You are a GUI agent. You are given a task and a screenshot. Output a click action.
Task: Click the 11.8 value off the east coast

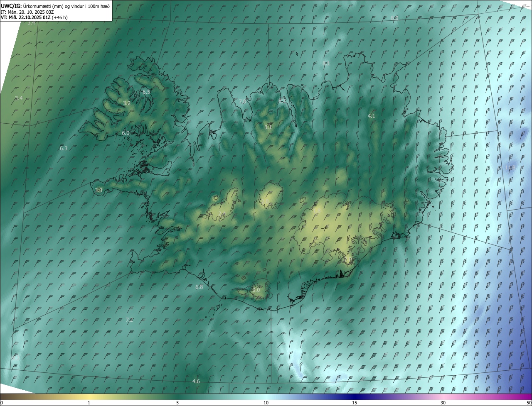509,168
